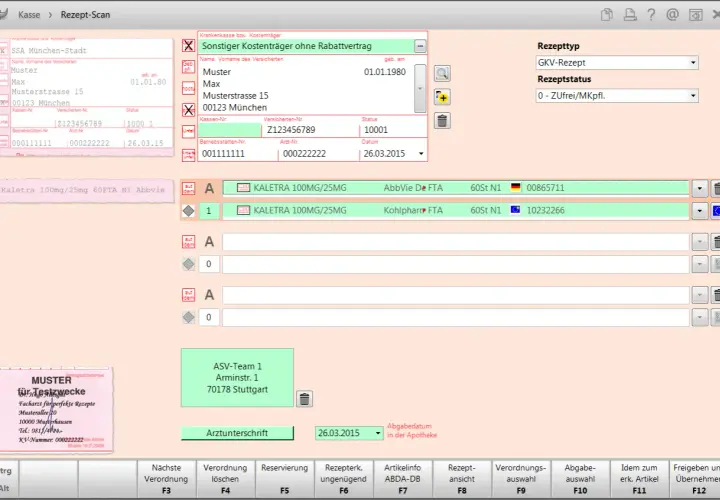Toggle the Arbeitsunfall checkbox next to Betriebsstätten-Nr.
Screen dimensions: 720x500
tap(188, 155)
